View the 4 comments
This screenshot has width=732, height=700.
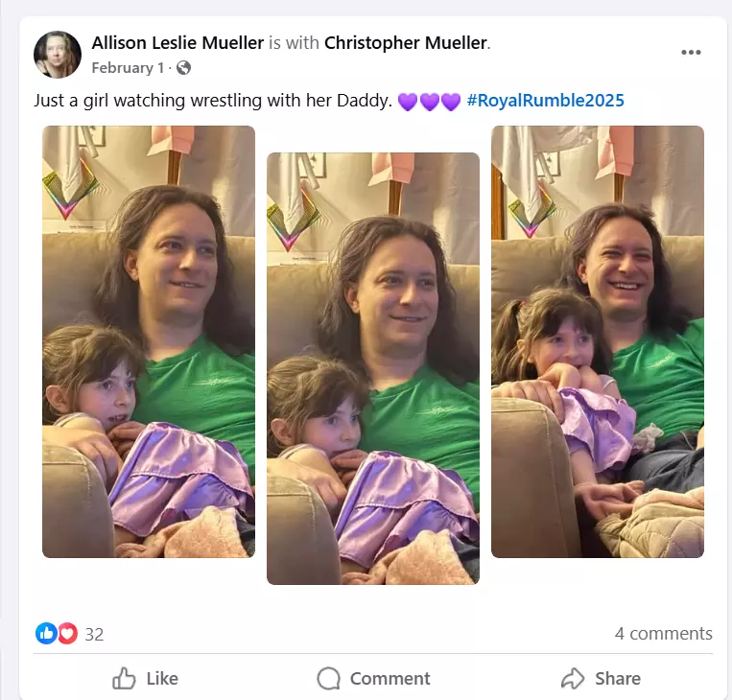tap(663, 633)
